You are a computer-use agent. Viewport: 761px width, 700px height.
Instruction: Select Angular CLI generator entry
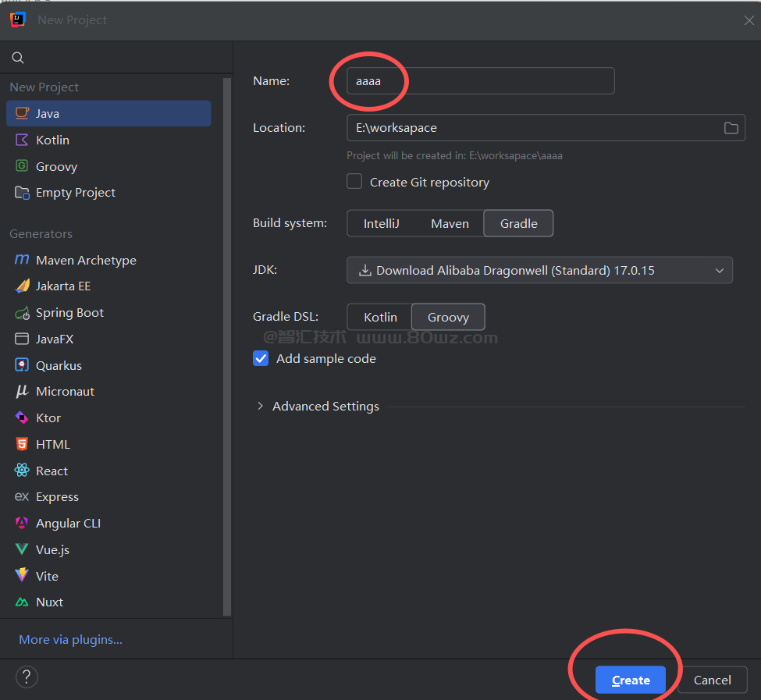pos(108,523)
